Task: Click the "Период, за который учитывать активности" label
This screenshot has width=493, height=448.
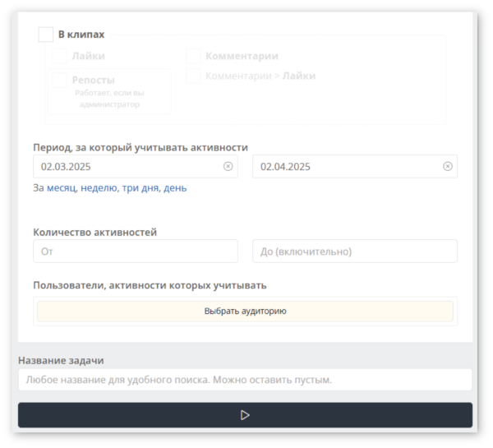Action: click(x=141, y=147)
